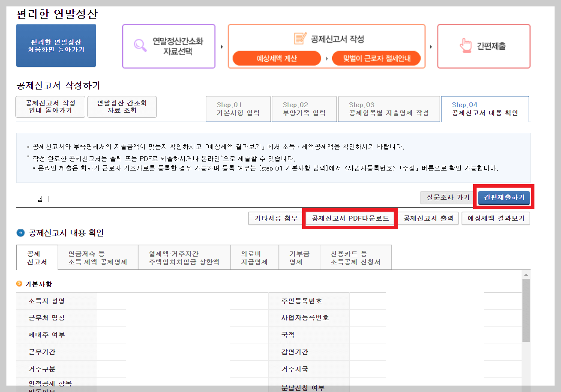Click the 세대주 여부 label cell
Image resolution: width=561 pixels, height=392 pixels.
point(57,335)
